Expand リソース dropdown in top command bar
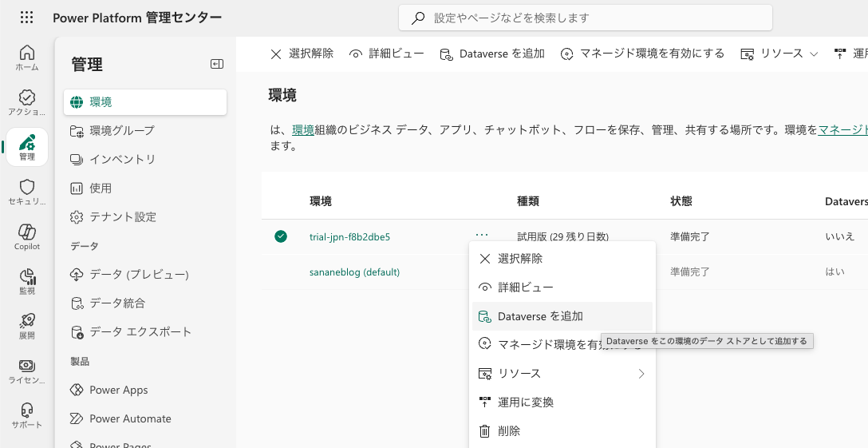The width and height of the screenshot is (868, 448). coord(779,54)
